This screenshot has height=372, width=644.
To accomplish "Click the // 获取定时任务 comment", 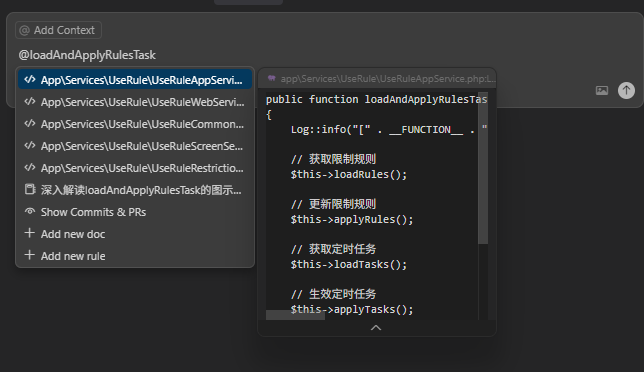I will point(333,249).
